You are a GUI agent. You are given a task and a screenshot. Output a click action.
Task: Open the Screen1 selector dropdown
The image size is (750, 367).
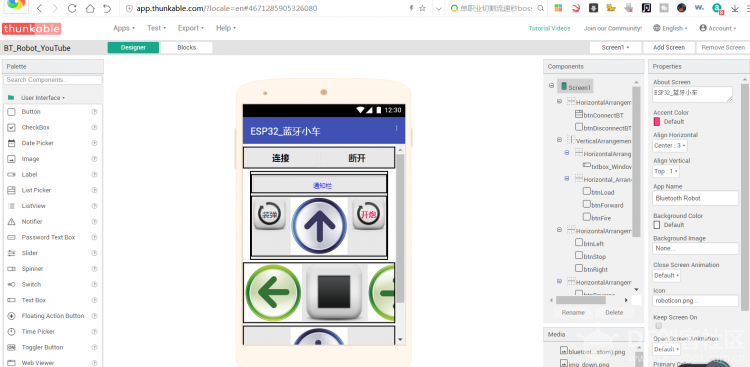pos(616,47)
